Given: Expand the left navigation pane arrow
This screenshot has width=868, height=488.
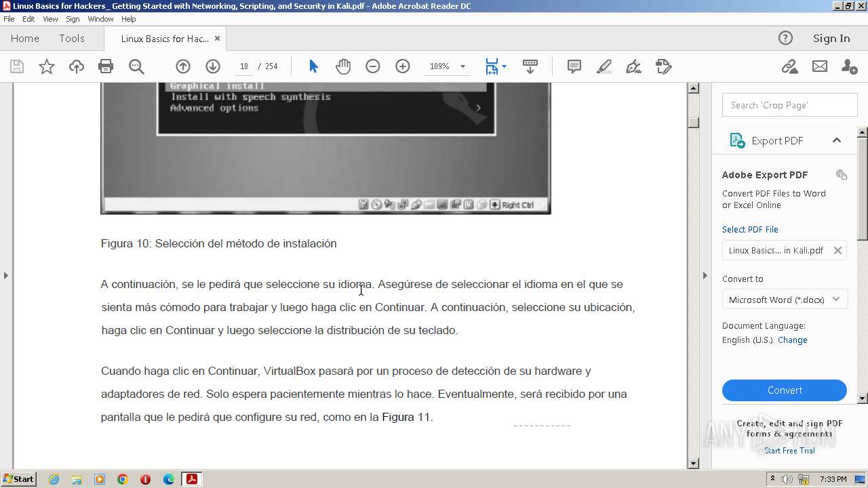Looking at the screenshot, I should pyautogui.click(x=5, y=275).
